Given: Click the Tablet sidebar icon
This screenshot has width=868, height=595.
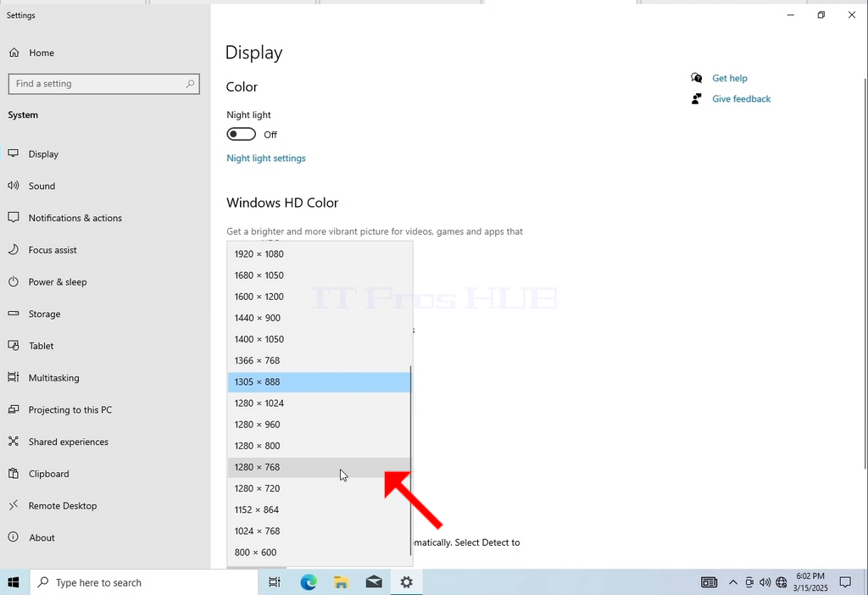Looking at the screenshot, I should click(14, 346).
